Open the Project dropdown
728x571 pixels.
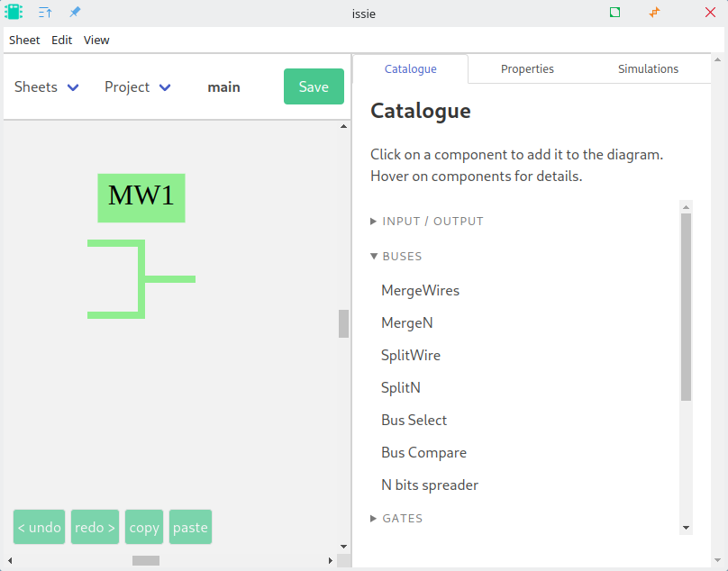(138, 87)
